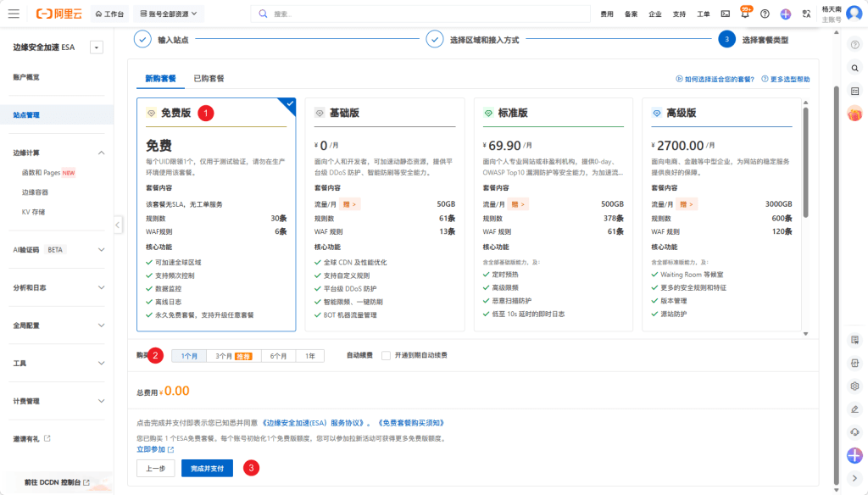This screenshot has height=495, width=868.
Task: Click the colorful plus icon in top bar
Action: pos(783,13)
